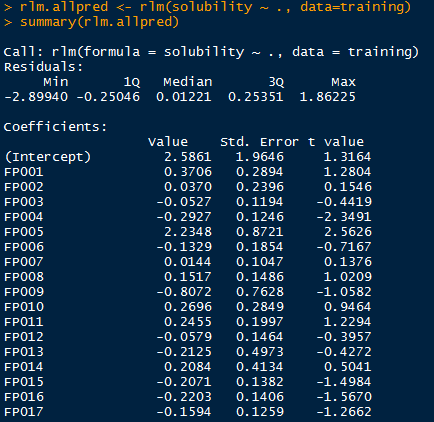The image size is (434, 422).
Task: Click the FP011 row label
Action: pyautogui.click(x=24, y=322)
